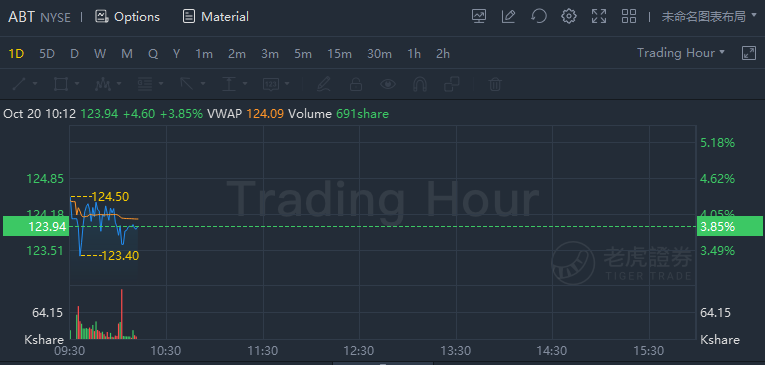The image size is (765, 365).
Task: Open the Material button
Action: click(x=216, y=17)
